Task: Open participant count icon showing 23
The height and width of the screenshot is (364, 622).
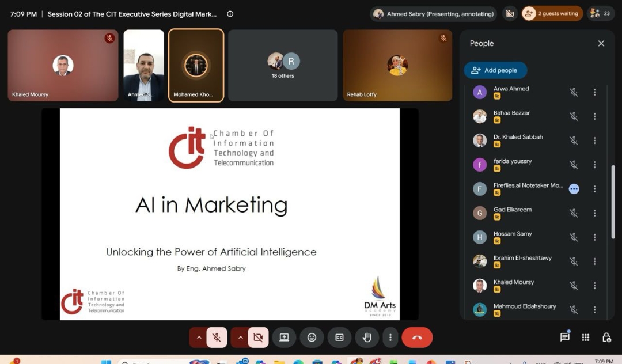Action: coord(600,14)
